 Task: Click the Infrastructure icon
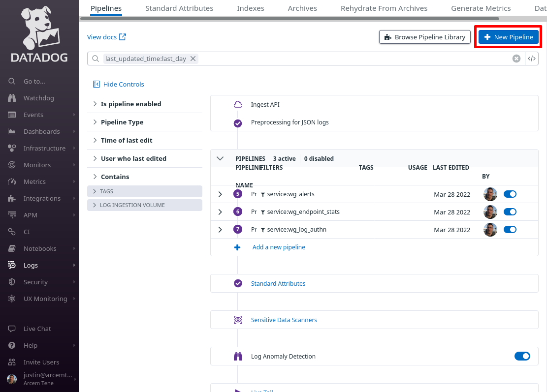tap(12, 148)
